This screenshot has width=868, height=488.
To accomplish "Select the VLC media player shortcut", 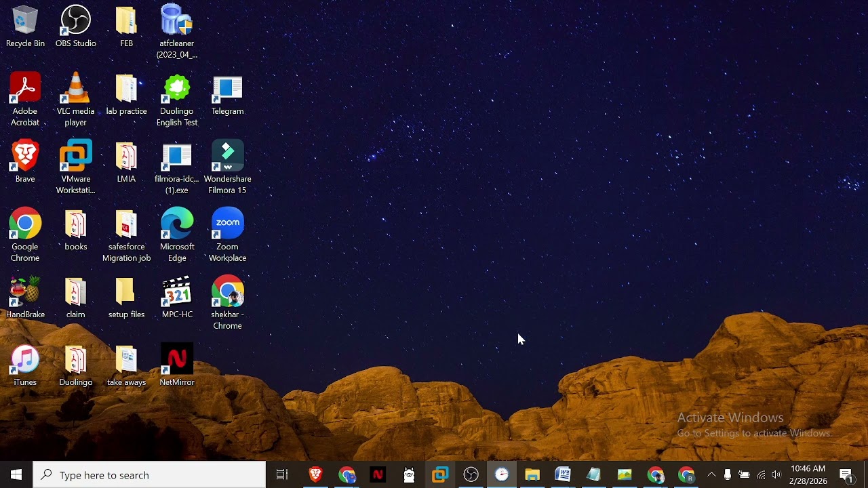I will pyautogui.click(x=75, y=100).
